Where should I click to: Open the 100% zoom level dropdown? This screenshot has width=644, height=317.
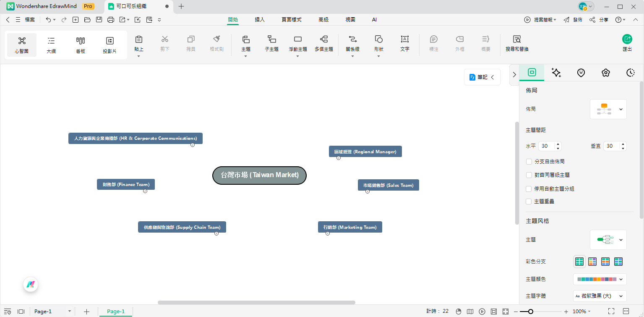(582, 312)
